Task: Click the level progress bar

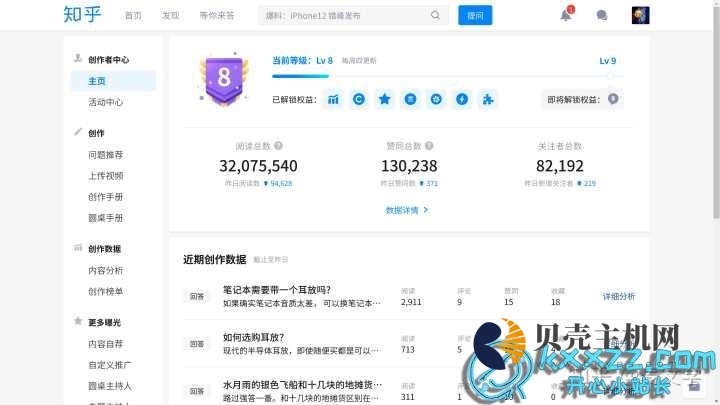Action: [x=440, y=75]
